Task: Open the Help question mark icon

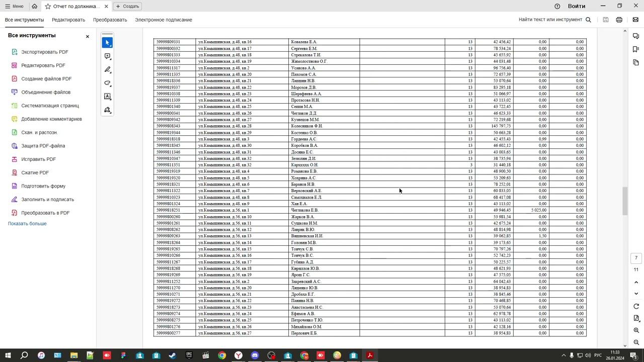Action: [557, 6]
